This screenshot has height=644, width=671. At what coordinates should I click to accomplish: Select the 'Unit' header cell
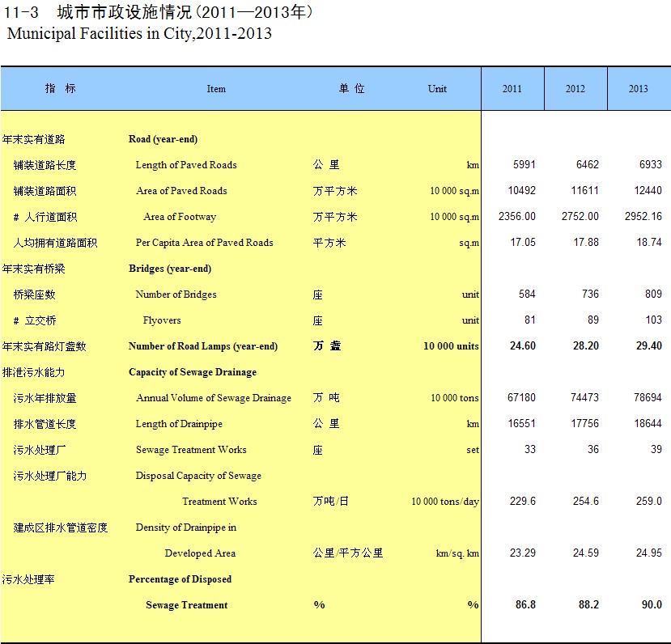[437, 89]
